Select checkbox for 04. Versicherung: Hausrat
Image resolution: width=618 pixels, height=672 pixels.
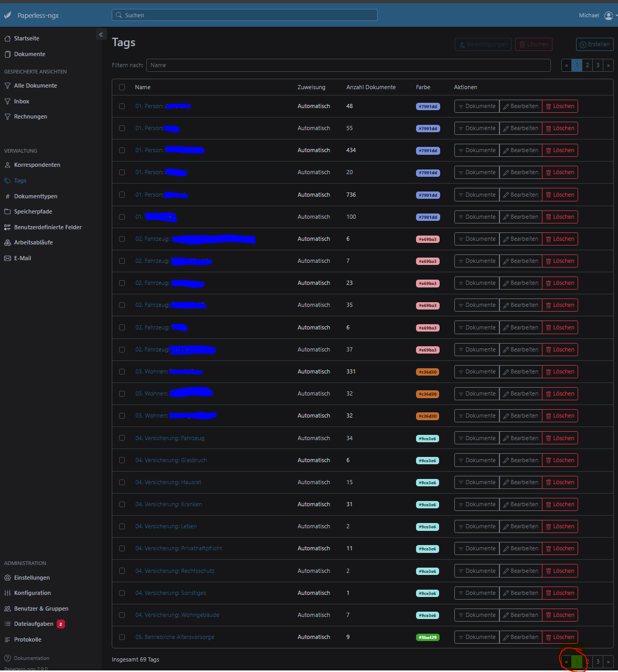point(122,482)
